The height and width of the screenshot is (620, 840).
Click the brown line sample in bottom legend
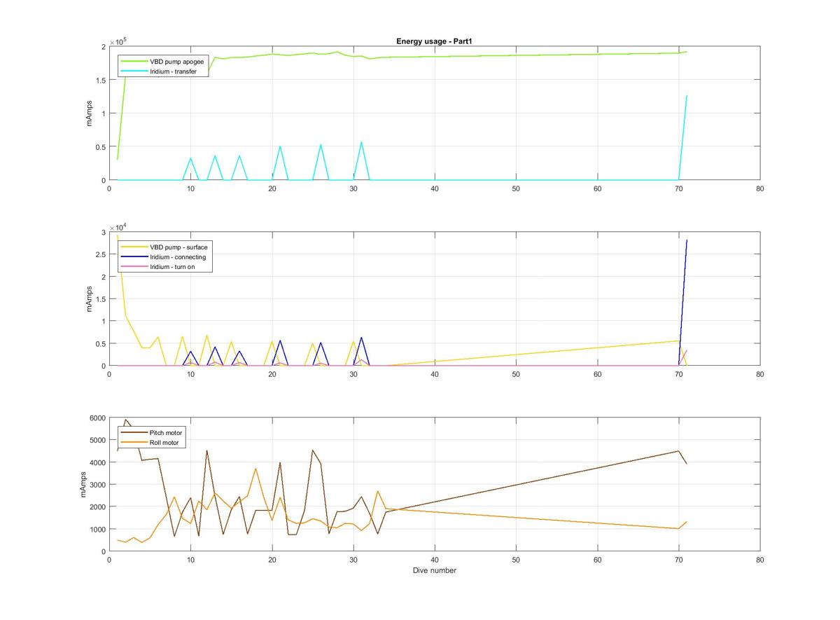pos(134,433)
